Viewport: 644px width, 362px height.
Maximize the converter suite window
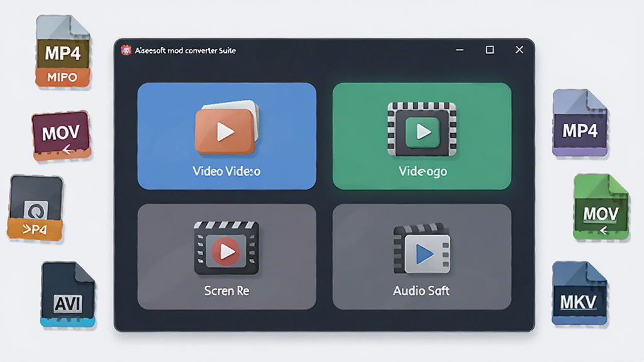[x=489, y=50]
